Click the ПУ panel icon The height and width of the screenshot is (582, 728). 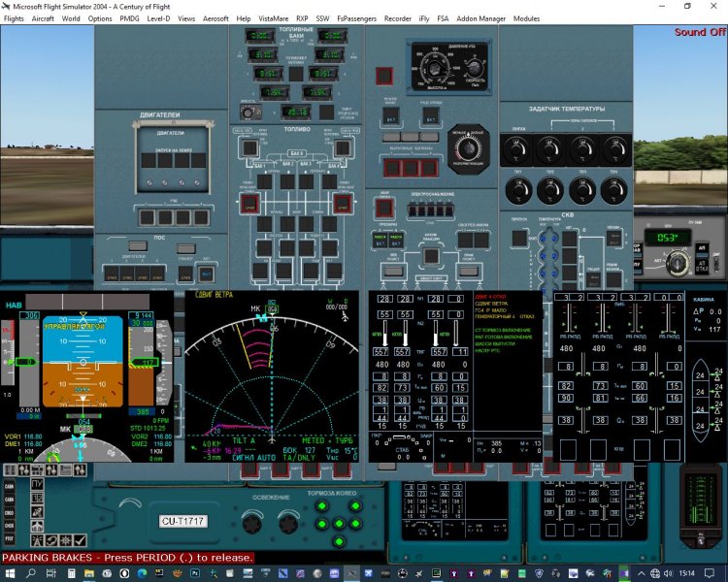37,483
